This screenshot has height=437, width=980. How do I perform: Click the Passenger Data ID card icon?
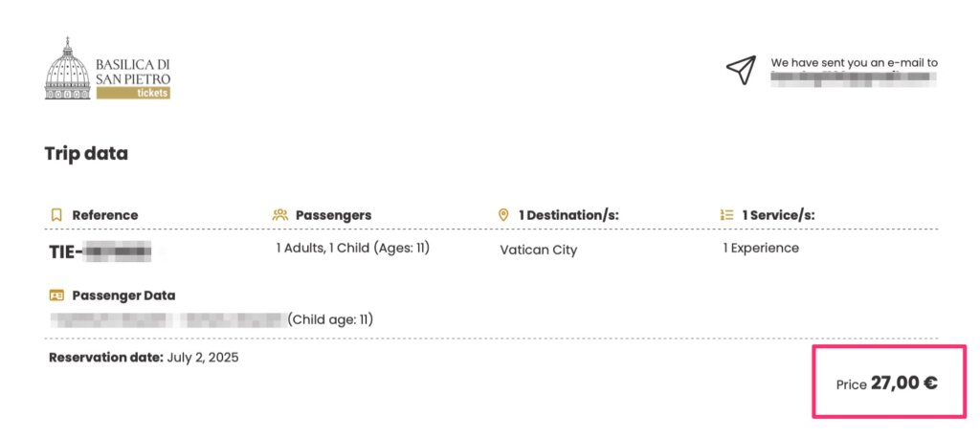tap(56, 295)
